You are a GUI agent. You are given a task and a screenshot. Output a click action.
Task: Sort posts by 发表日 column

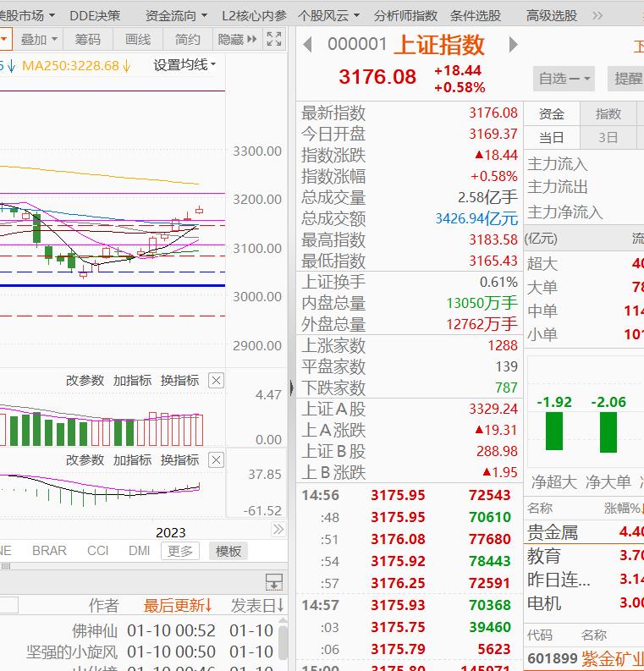coord(257,605)
